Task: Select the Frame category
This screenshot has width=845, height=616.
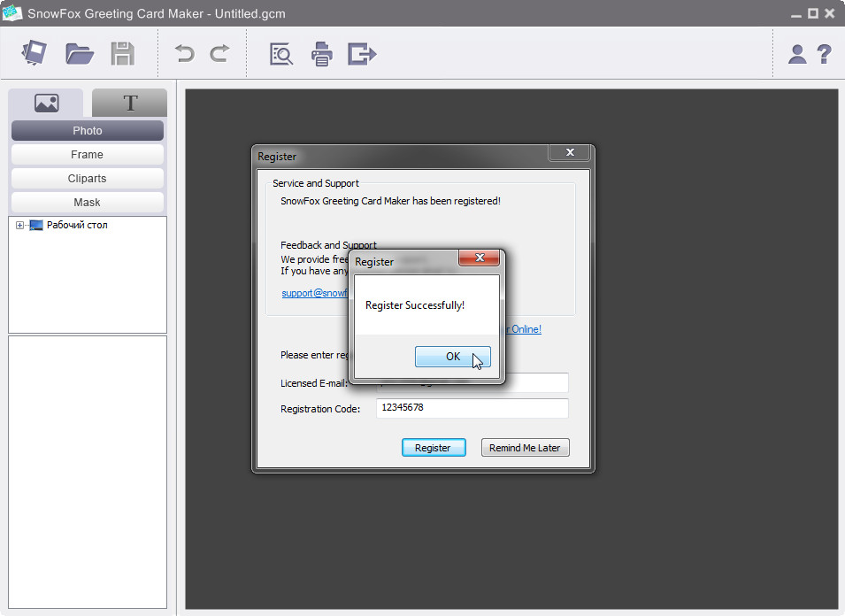Action: (88, 155)
